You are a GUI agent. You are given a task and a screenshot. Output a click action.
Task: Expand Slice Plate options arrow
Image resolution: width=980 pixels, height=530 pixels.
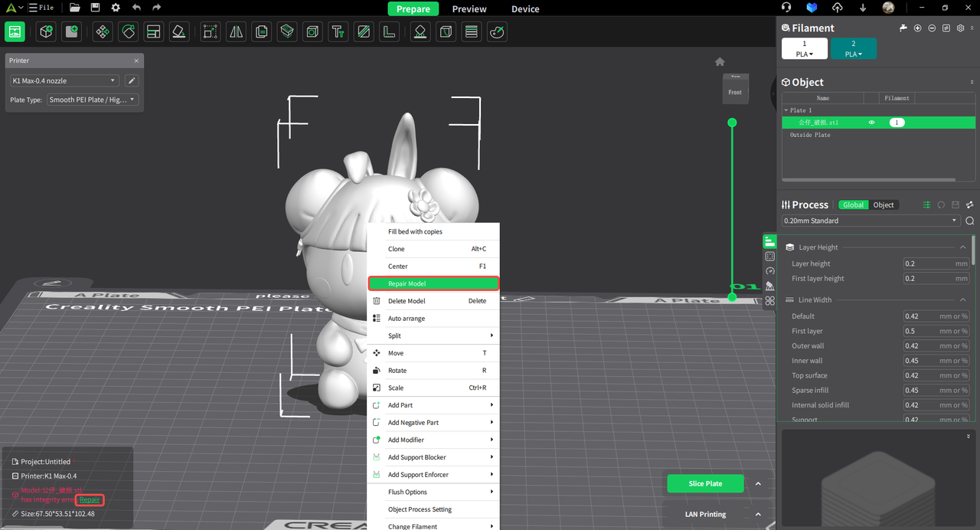coord(758,484)
